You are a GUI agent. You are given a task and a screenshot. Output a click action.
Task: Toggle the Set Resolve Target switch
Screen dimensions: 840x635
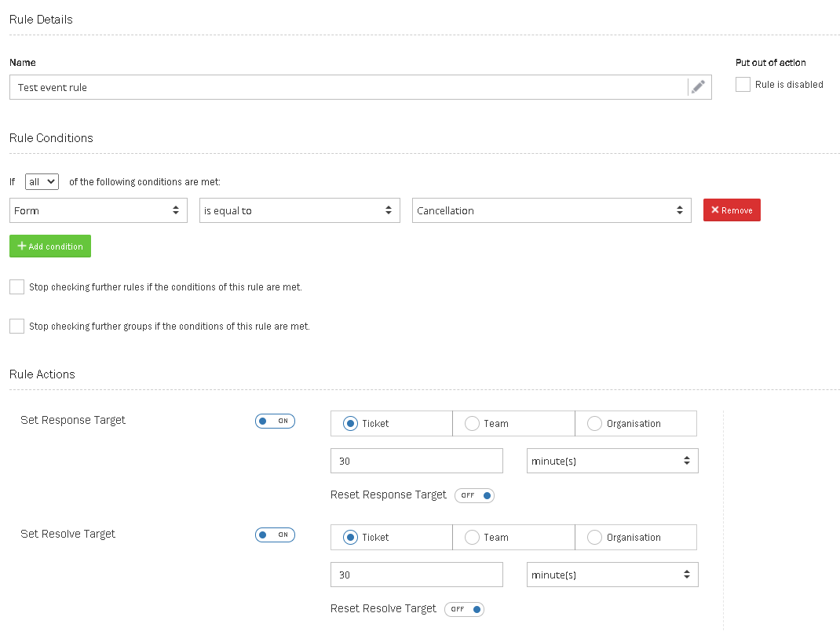[275, 535]
